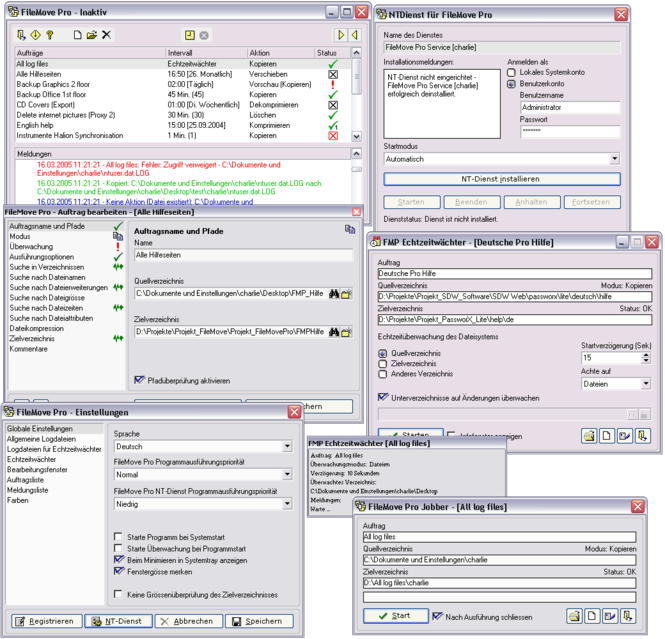Toggle Beim Minimieren in Systemtray anzeigen
This screenshot has height=639, width=665.
(119, 560)
